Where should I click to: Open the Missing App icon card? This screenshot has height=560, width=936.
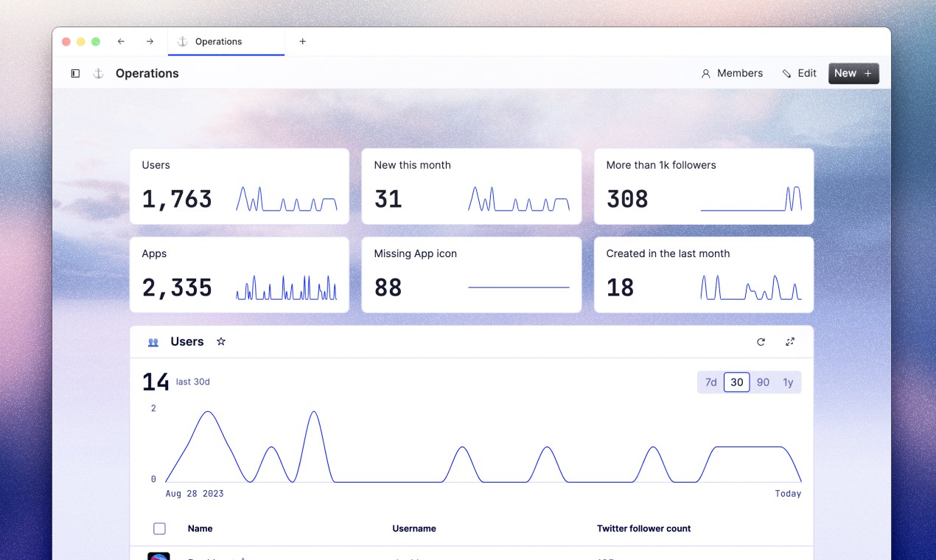[472, 275]
